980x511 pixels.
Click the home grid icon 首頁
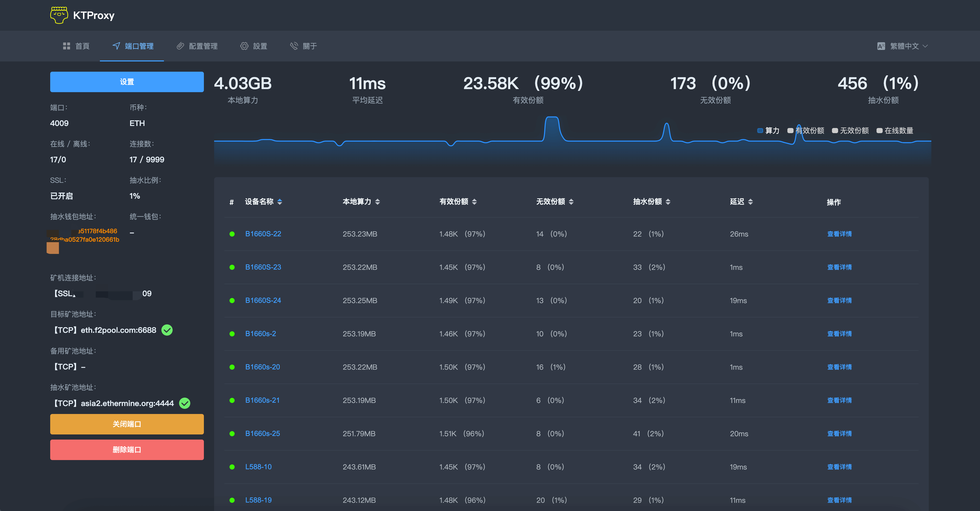click(x=67, y=46)
